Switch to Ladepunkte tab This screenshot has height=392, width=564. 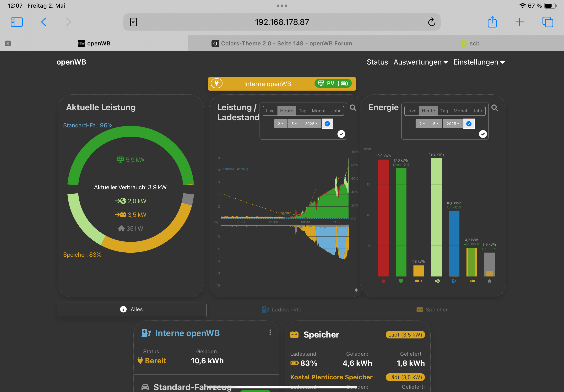pyautogui.click(x=282, y=310)
